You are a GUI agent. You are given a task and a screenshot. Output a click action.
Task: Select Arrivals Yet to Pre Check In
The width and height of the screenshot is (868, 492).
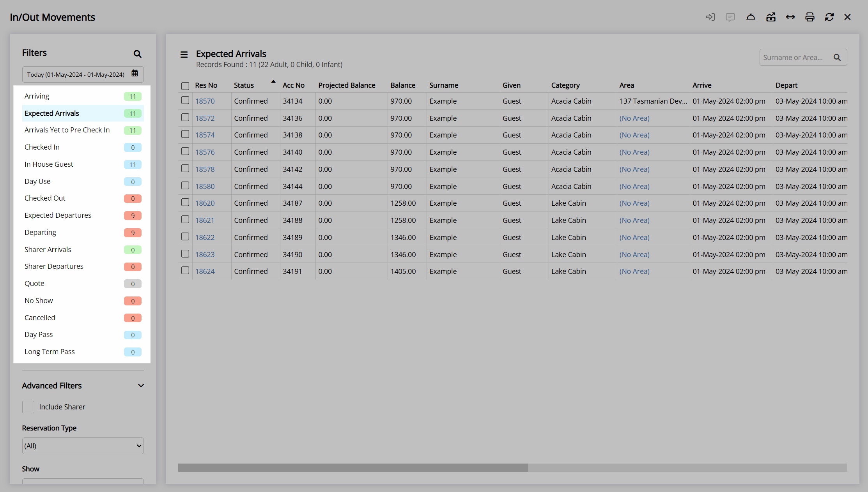tap(83, 130)
